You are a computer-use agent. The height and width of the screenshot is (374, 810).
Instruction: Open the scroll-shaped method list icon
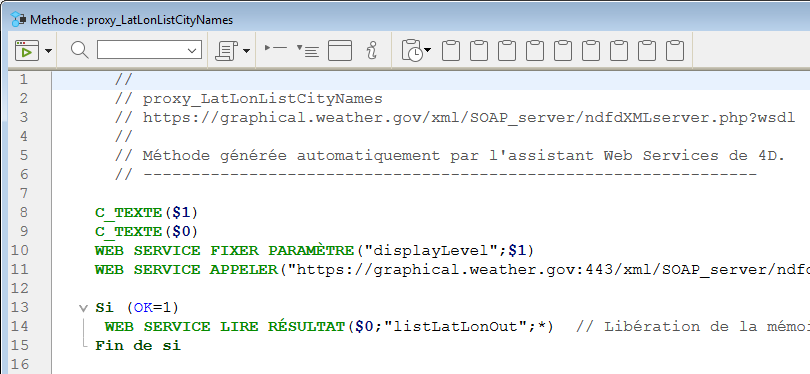coord(226,51)
